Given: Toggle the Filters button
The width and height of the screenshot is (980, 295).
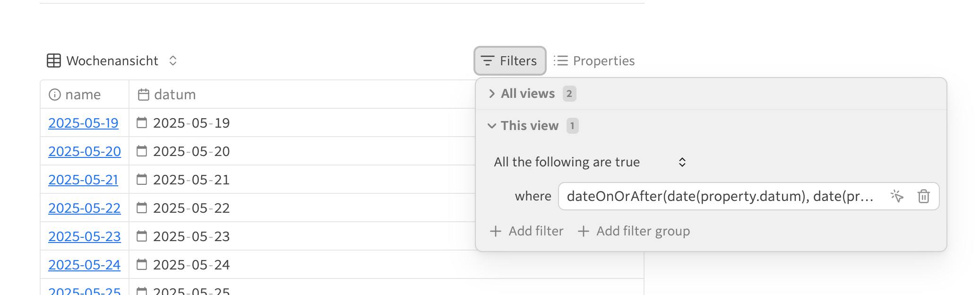Looking at the screenshot, I should [510, 61].
